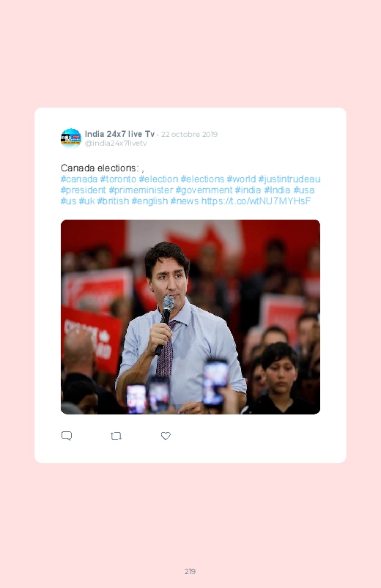Click the retweet arrows icon

click(116, 436)
